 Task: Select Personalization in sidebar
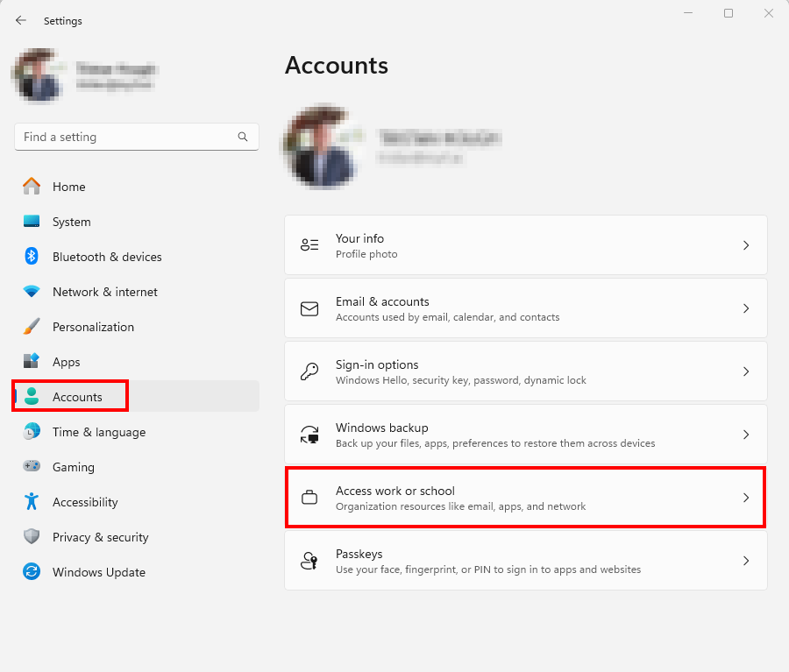(x=137, y=327)
